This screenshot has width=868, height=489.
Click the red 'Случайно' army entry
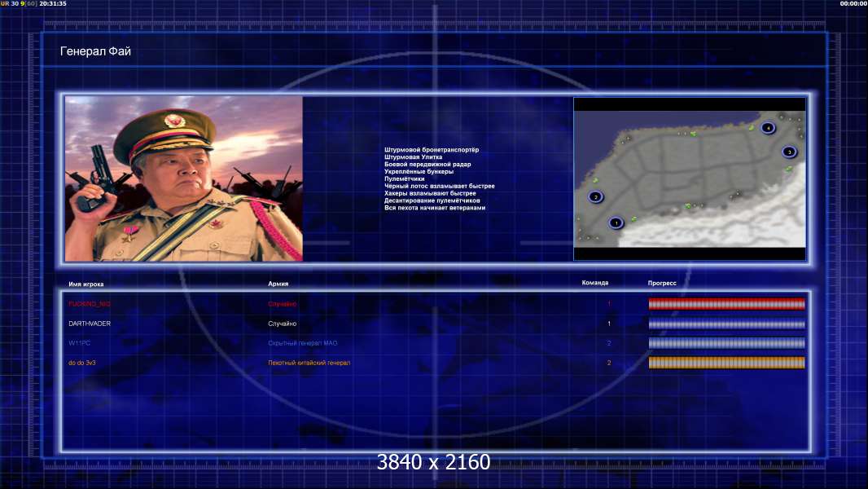[x=282, y=304]
